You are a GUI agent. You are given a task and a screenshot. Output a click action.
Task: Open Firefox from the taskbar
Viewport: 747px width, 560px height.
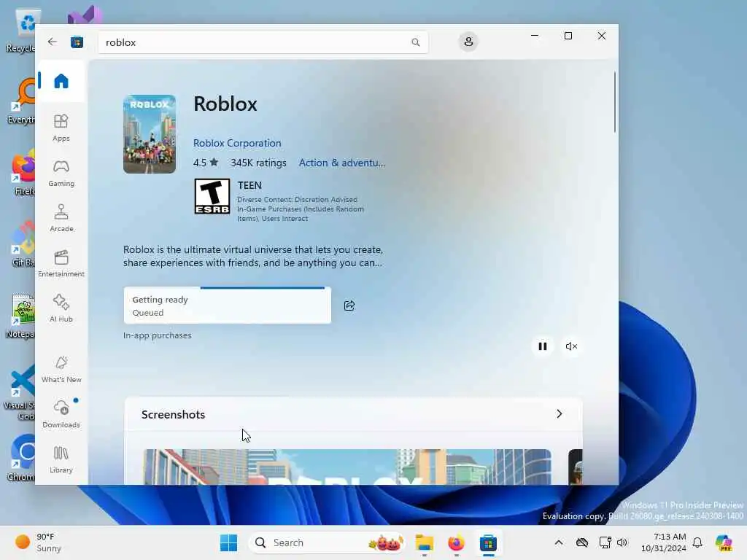456,542
